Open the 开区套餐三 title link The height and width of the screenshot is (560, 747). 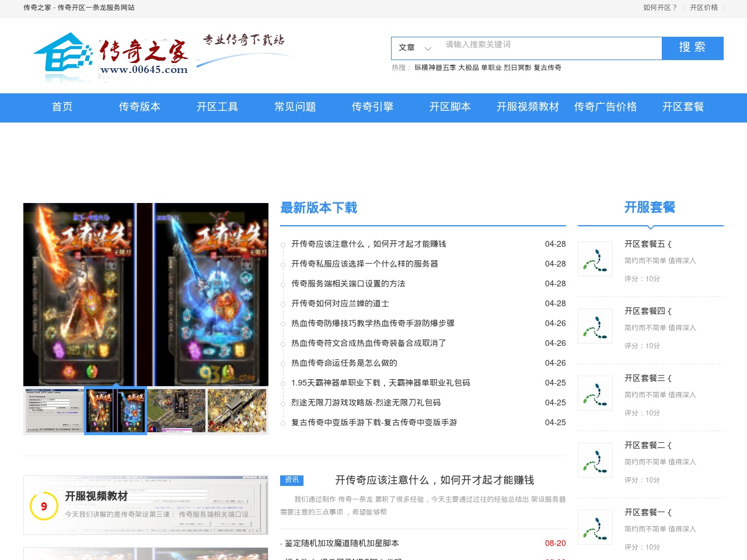(x=648, y=379)
